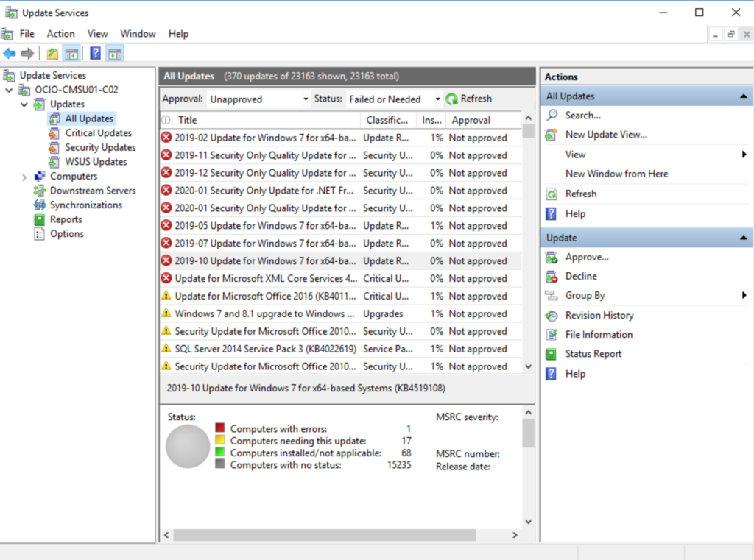Select Critical Updates in the tree
This screenshot has width=754, height=560.
(x=99, y=133)
